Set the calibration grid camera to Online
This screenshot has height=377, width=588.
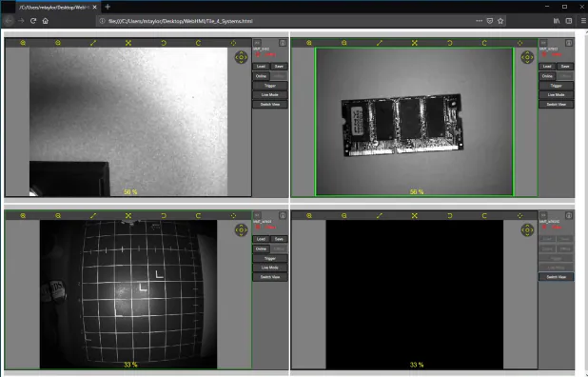coord(261,248)
